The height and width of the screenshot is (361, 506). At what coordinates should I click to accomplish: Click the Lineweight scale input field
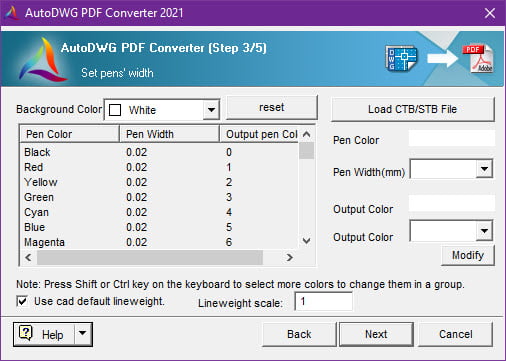coord(323,301)
